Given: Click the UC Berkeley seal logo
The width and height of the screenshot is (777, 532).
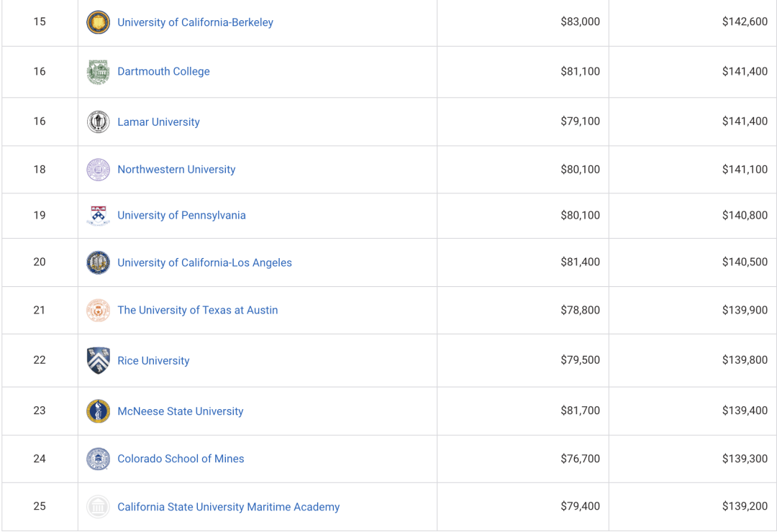Looking at the screenshot, I should 98,22.
